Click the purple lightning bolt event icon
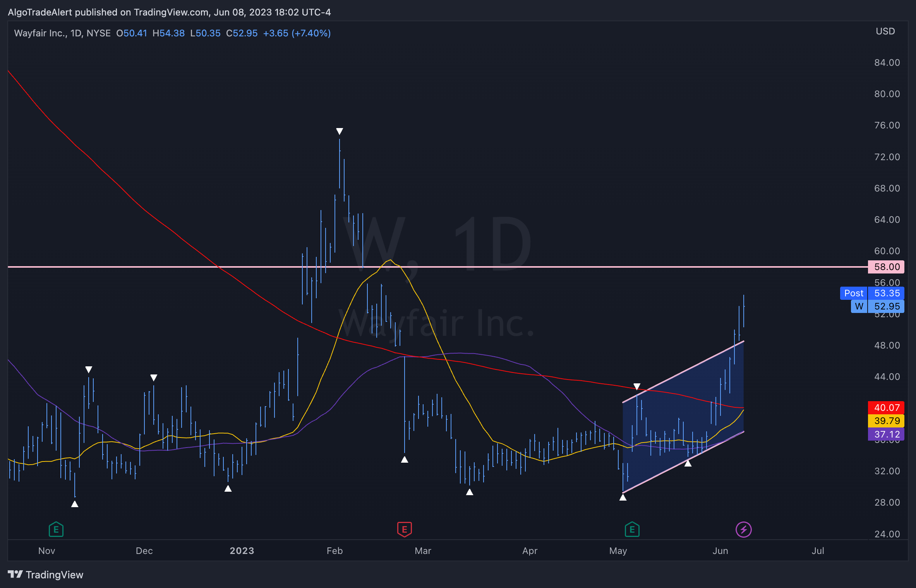The image size is (916, 588). (x=744, y=530)
